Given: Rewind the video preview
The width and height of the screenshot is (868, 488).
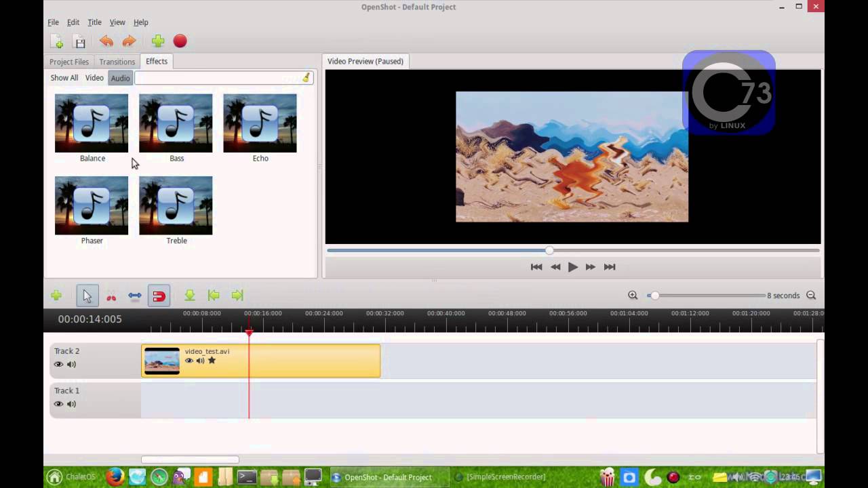Looking at the screenshot, I should [x=555, y=267].
